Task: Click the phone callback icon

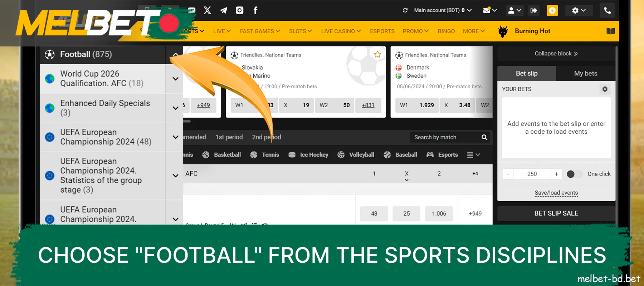Action: [608, 10]
